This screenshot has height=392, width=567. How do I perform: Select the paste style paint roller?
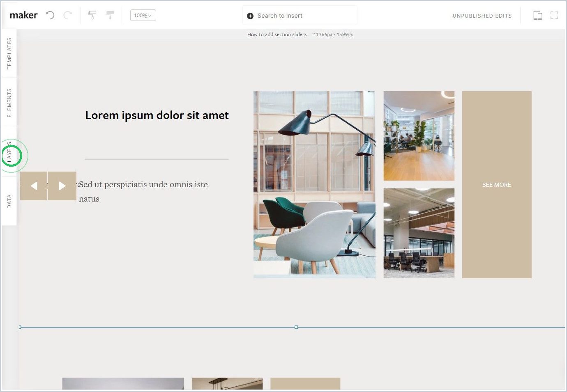coord(110,15)
